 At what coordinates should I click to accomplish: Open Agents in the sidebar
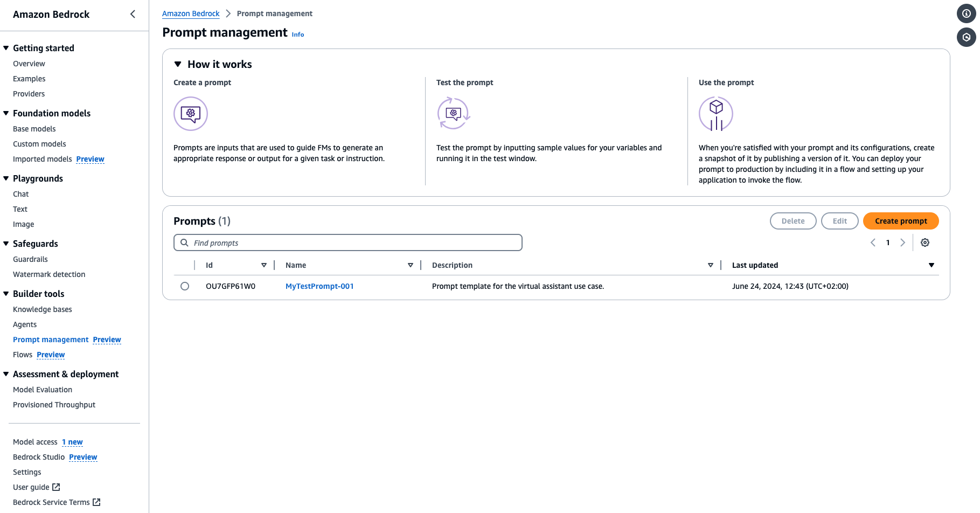click(25, 324)
